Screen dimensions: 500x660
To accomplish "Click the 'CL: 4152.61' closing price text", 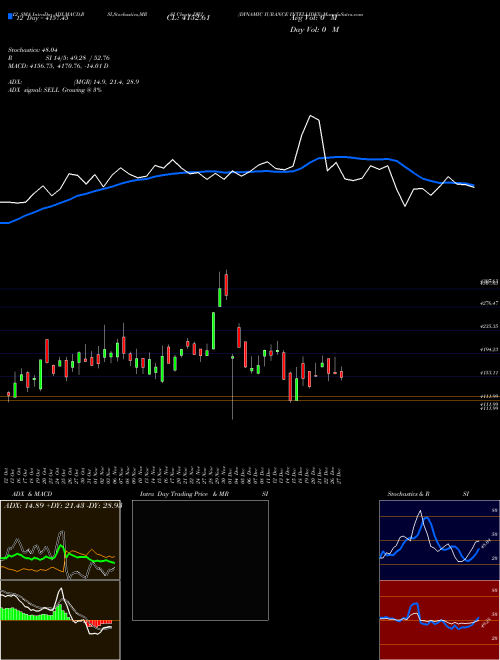I will 188,17.
